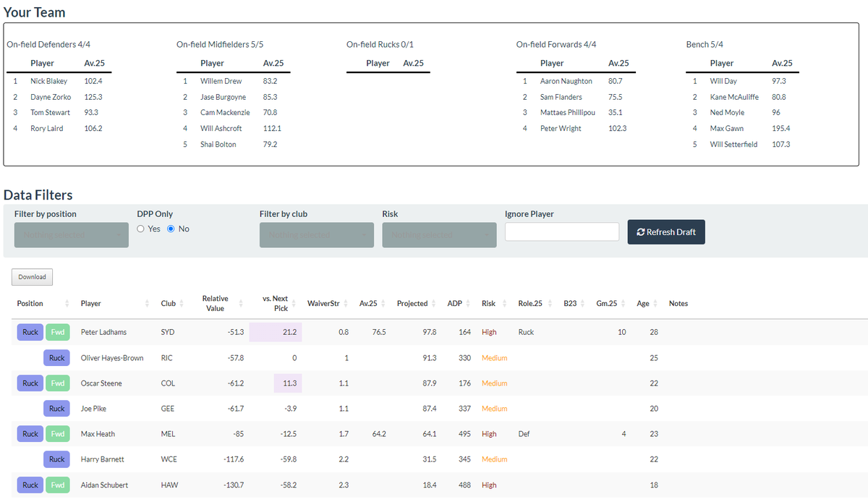The height and width of the screenshot is (502, 868).
Task: Open the Filter by position dropdown
Action: 72,235
